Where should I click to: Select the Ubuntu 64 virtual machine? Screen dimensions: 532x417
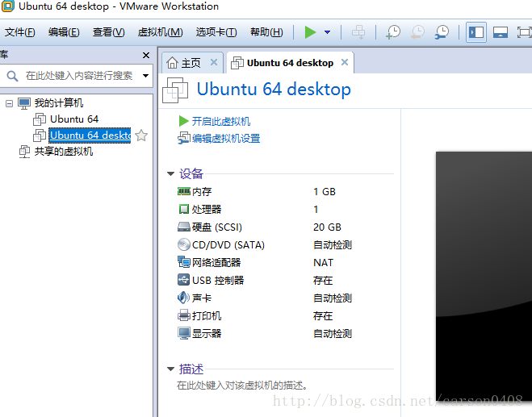(74, 119)
